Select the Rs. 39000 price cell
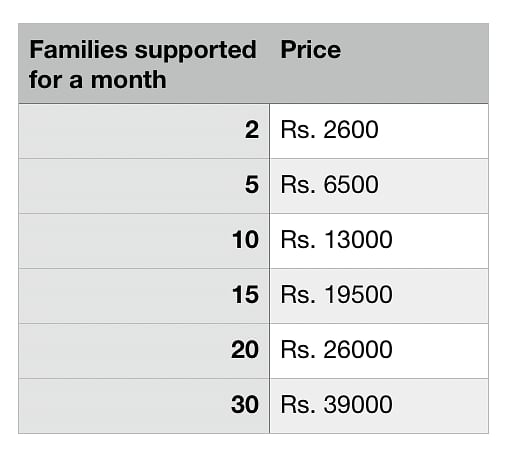 (379, 406)
